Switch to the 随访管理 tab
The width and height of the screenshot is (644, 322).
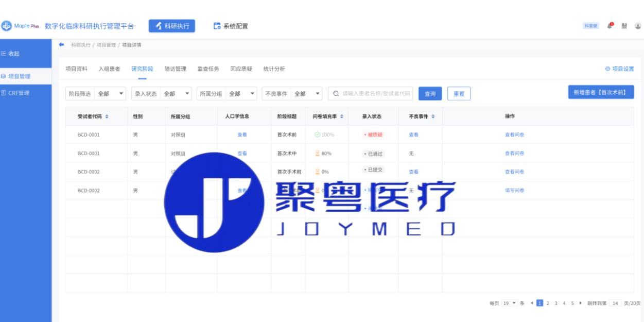click(175, 69)
